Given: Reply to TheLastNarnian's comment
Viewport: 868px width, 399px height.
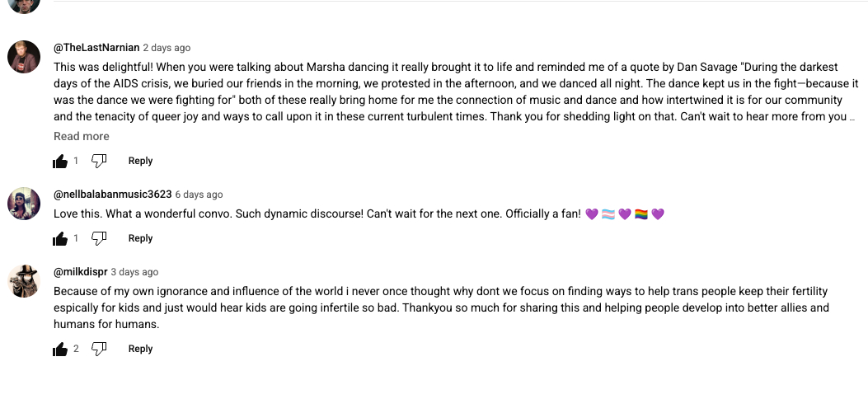Looking at the screenshot, I should 140,161.
